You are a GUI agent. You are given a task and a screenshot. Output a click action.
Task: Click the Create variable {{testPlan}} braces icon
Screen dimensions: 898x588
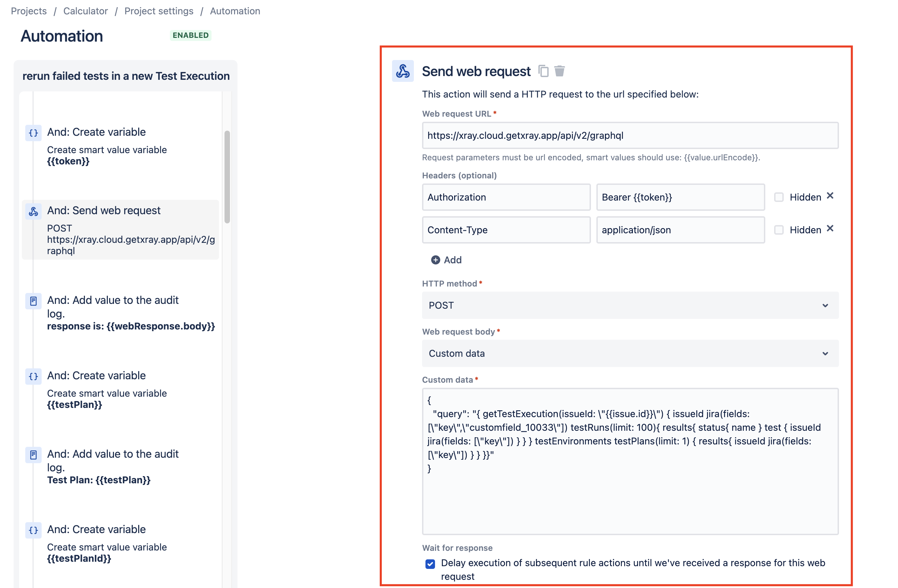pyautogui.click(x=33, y=377)
